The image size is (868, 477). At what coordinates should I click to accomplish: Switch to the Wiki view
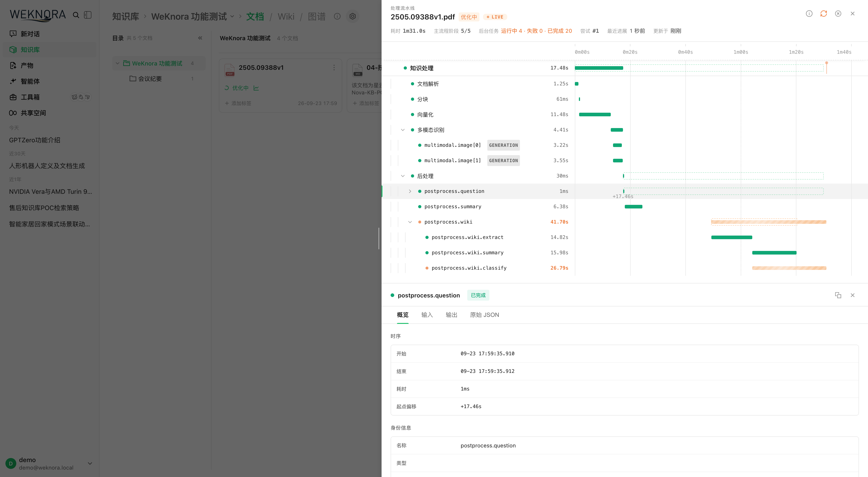coord(286,16)
